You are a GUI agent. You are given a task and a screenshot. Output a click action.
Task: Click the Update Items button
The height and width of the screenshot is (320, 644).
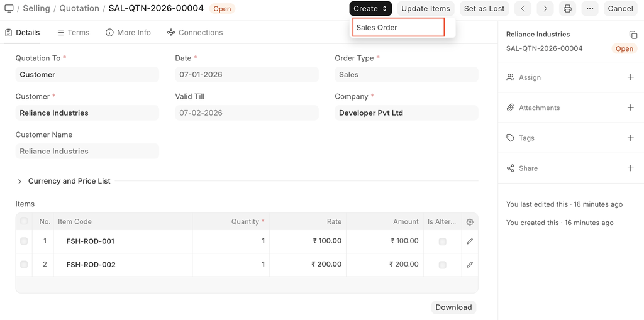pos(425,9)
